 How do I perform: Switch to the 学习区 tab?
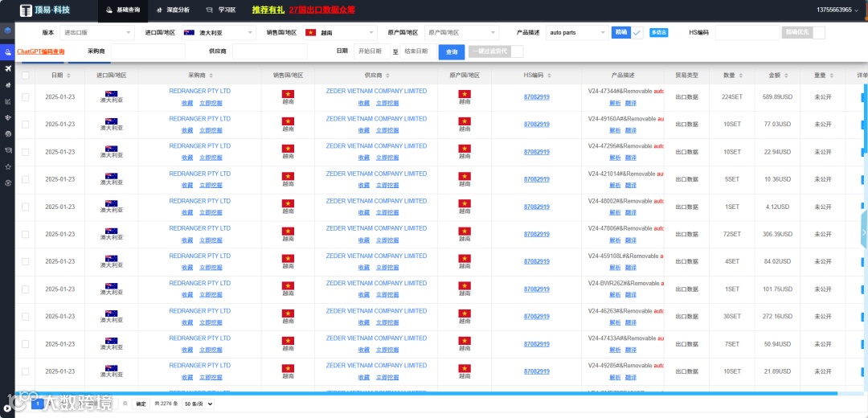(x=219, y=10)
